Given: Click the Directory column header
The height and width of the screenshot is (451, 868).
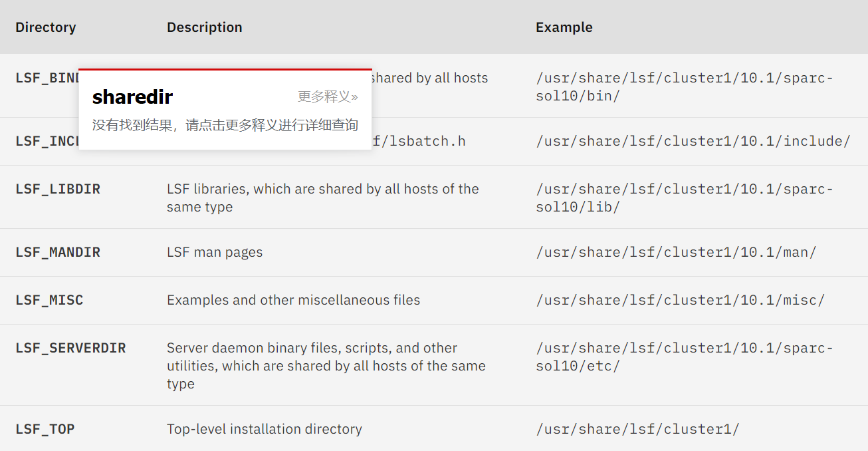Looking at the screenshot, I should 45,27.
